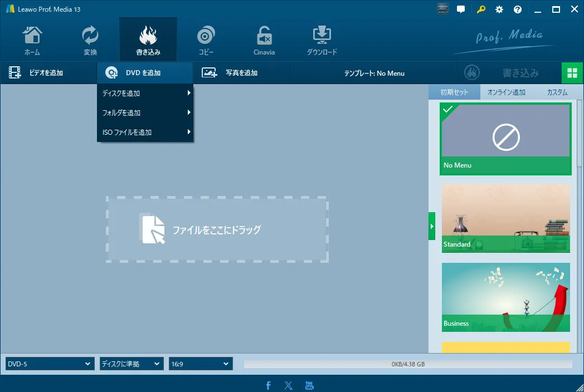Click the greyed flame burn icon
Screen dimensions: 584x392
tap(472, 72)
